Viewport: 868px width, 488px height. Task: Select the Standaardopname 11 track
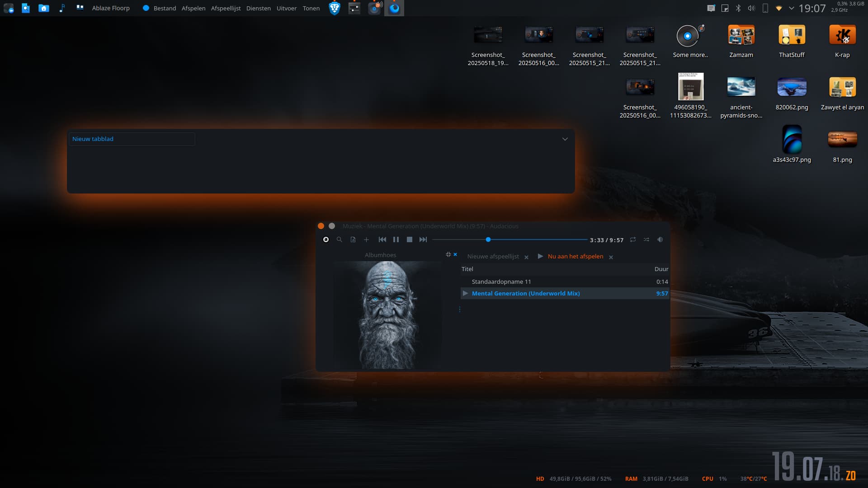pyautogui.click(x=565, y=282)
